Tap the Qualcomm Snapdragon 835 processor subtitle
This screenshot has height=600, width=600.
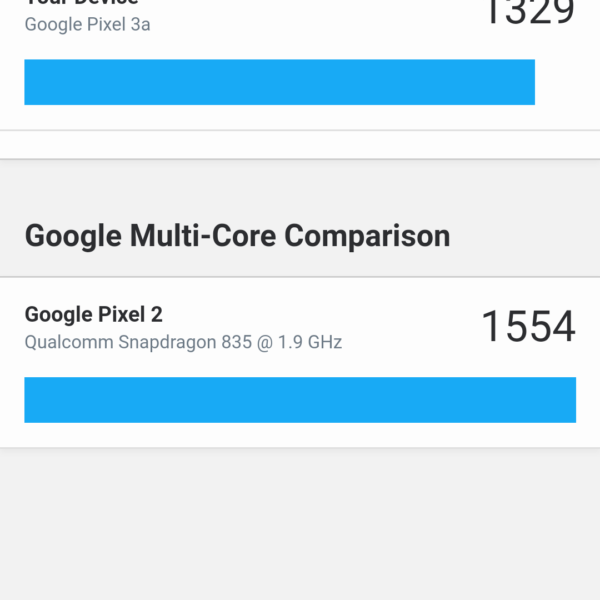(x=183, y=342)
